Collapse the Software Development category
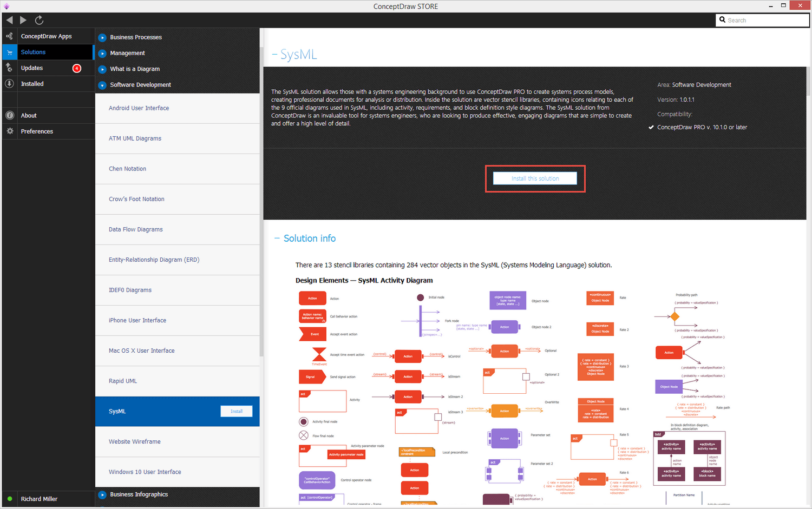 click(102, 85)
